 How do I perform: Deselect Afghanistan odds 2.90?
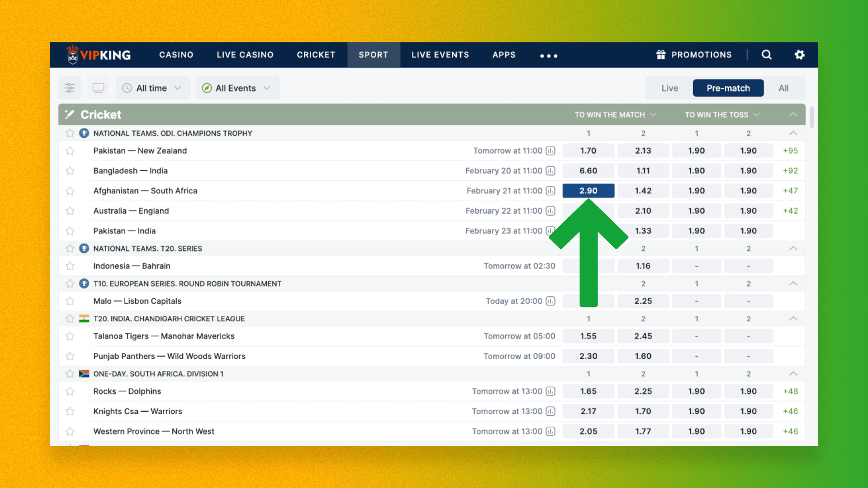point(588,191)
